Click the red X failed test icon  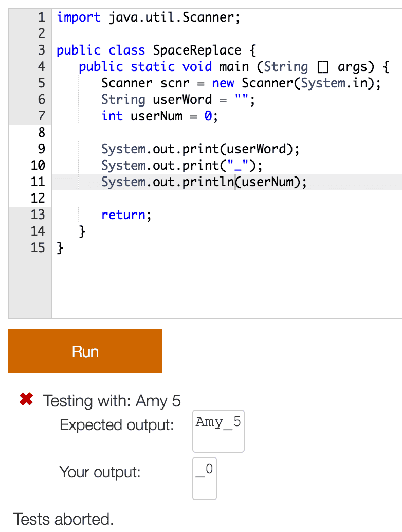click(26, 399)
